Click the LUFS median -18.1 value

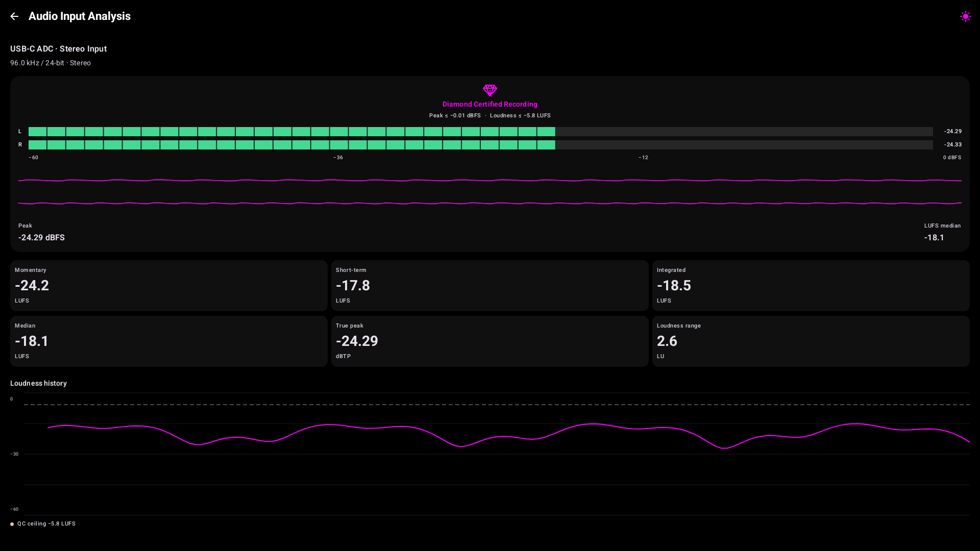934,238
